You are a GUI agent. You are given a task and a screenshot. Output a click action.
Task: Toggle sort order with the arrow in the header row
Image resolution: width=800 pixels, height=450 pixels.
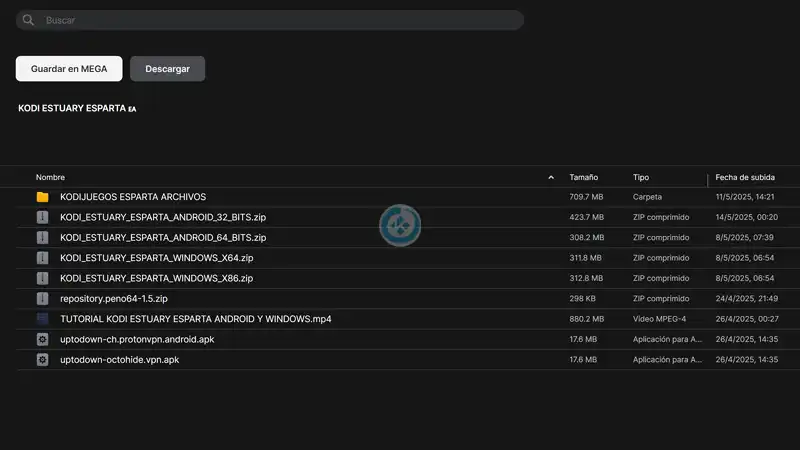point(551,178)
